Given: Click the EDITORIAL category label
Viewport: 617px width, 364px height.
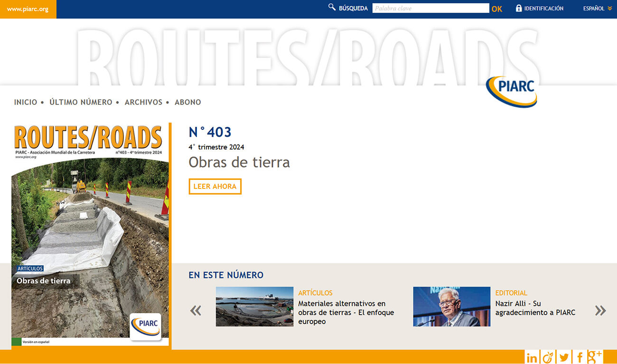Looking at the screenshot, I should (x=511, y=293).
